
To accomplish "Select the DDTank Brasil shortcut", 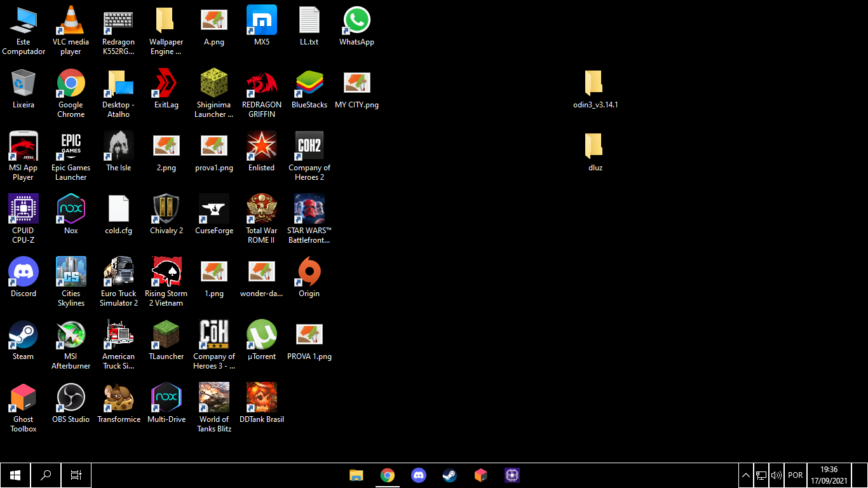I will pyautogui.click(x=262, y=403).
